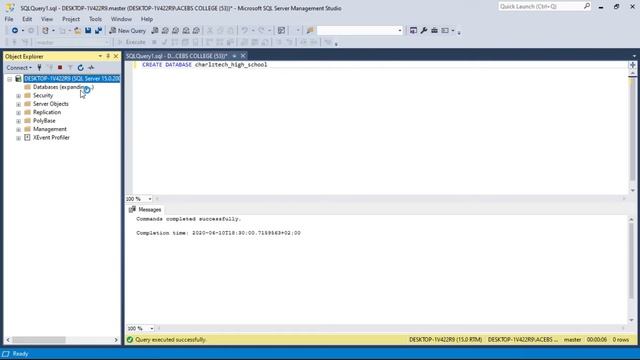640x360 pixels.
Task: Open Activity Monitor icon in Object Explorer
Action: click(x=91, y=68)
